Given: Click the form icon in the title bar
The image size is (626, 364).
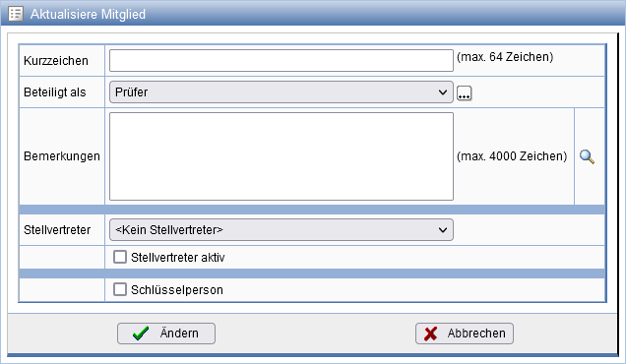Looking at the screenshot, I should point(16,14).
